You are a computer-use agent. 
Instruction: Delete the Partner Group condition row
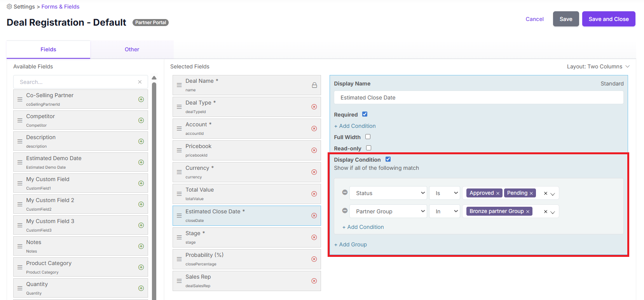(345, 211)
